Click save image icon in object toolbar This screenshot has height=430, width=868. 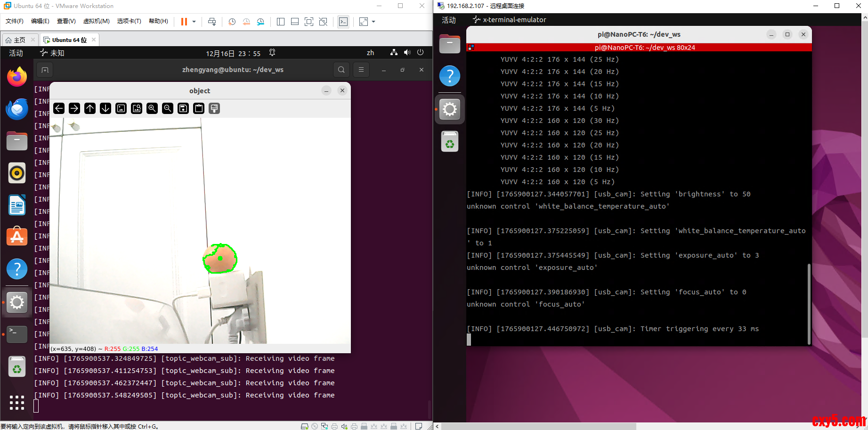point(183,109)
